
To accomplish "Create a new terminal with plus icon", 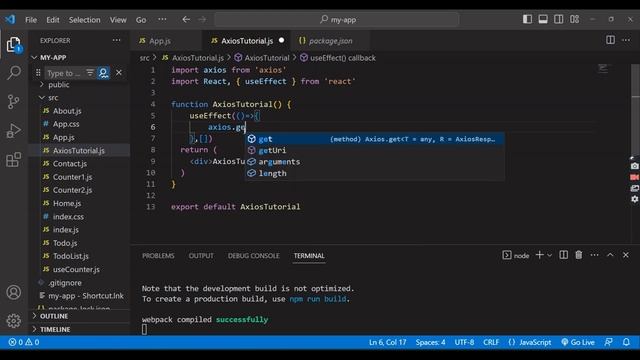I will (x=539, y=255).
